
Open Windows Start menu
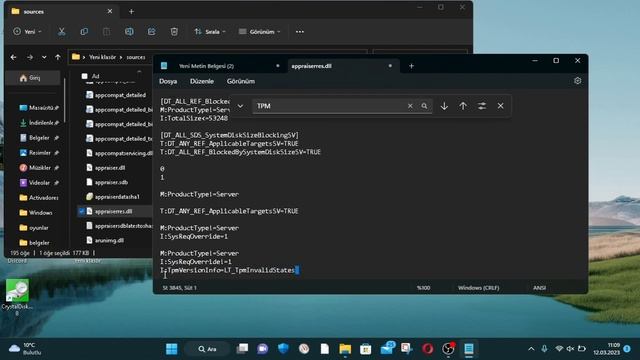point(172,349)
